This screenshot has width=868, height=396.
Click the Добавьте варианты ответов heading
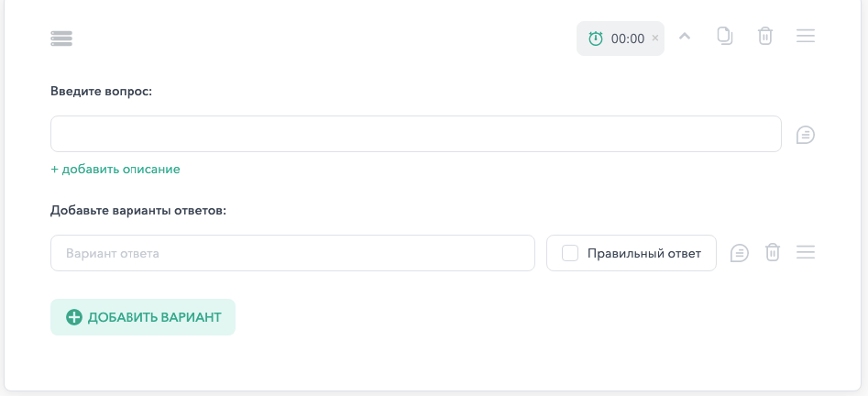(x=139, y=211)
